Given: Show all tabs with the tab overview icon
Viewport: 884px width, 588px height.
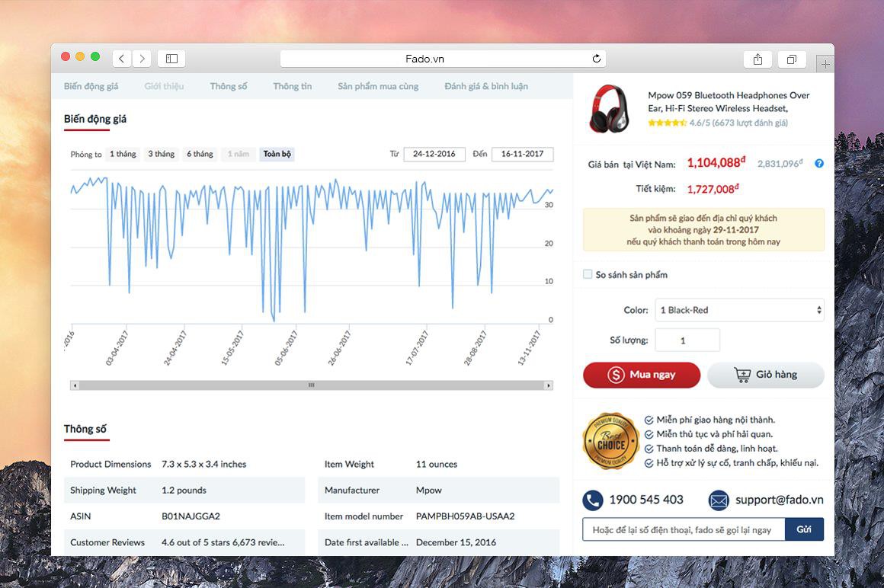Looking at the screenshot, I should tap(792, 59).
